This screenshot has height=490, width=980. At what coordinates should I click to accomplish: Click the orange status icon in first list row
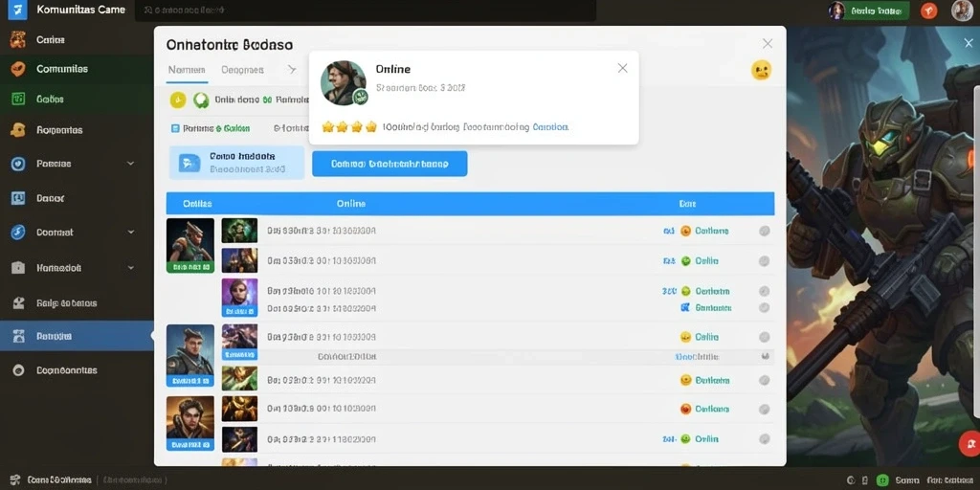[685, 231]
